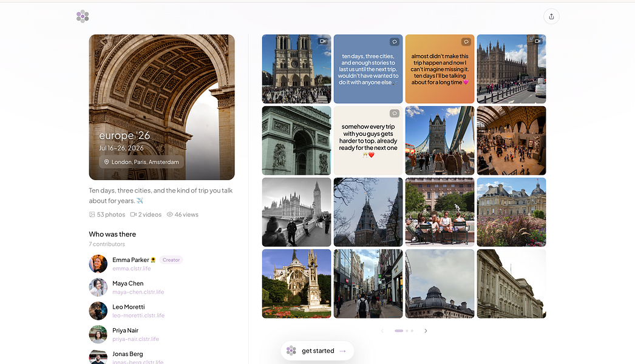Click the photos icon next to 53 photos
This screenshot has width=635, height=364.
[x=92, y=215]
